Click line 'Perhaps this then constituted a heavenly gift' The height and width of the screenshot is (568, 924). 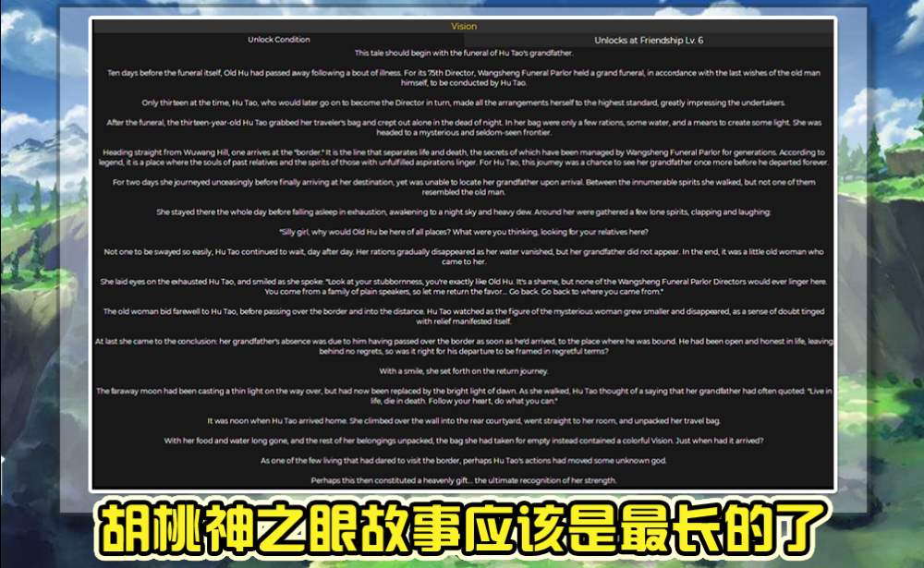(464, 481)
